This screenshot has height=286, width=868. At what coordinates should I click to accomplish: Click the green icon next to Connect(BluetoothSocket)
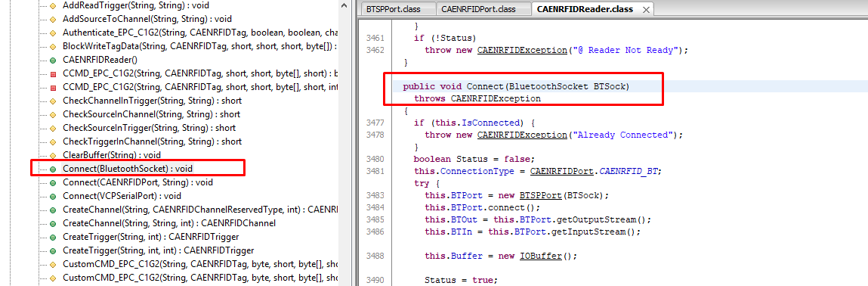click(x=53, y=169)
